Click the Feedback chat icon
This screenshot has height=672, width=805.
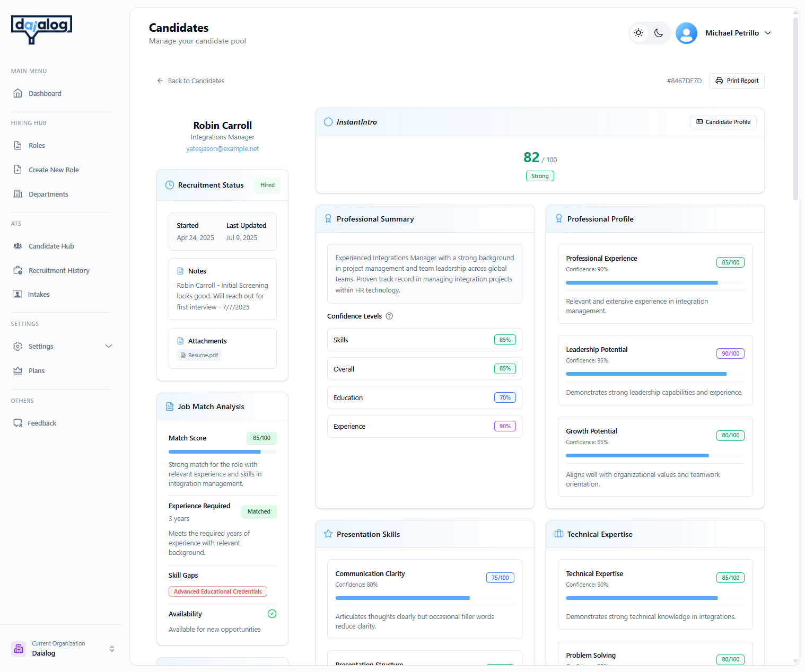point(18,423)
